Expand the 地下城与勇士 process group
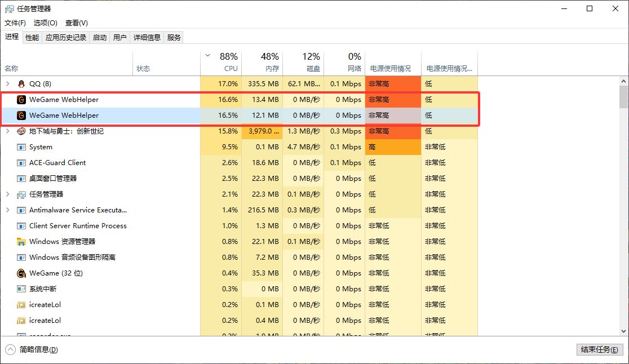Image resolution: width=629 pixels, height=364 pixels. [8, 131]
